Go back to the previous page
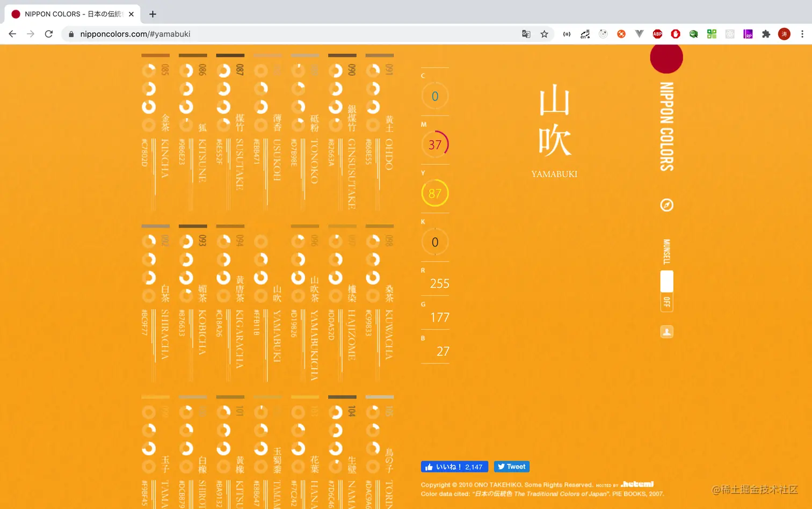 coord(12,34)
